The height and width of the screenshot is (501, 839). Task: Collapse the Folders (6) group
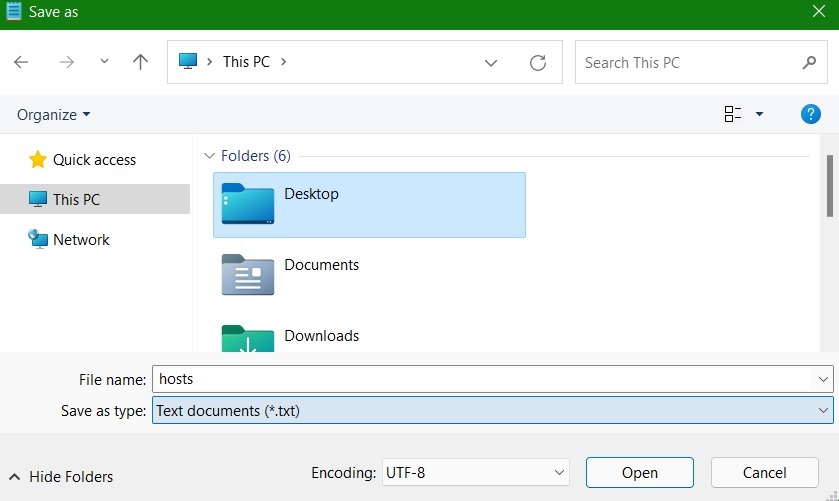tap(209, 156)
